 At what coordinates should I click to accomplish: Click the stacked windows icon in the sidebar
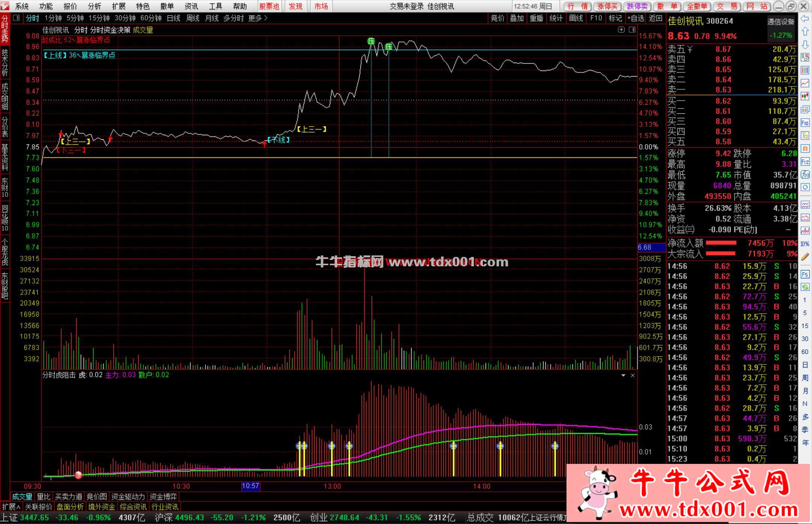tap(805, 110)
